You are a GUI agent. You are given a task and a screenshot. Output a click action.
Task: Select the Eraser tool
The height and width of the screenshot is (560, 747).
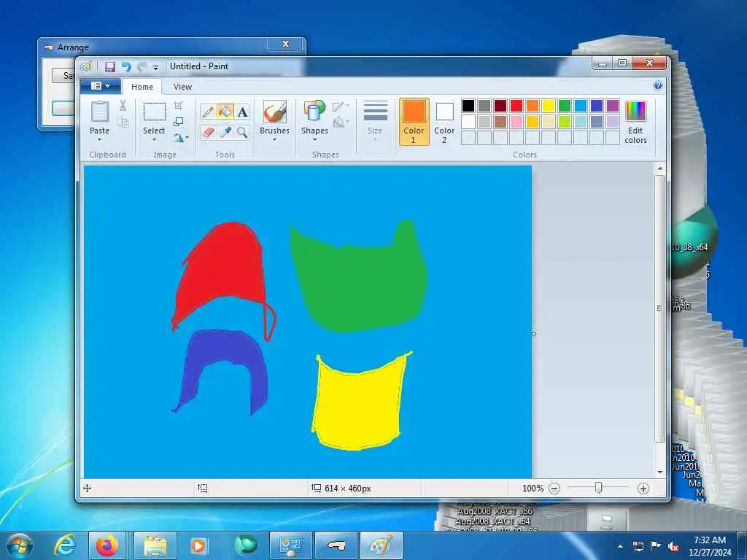[x=208, y=132]
